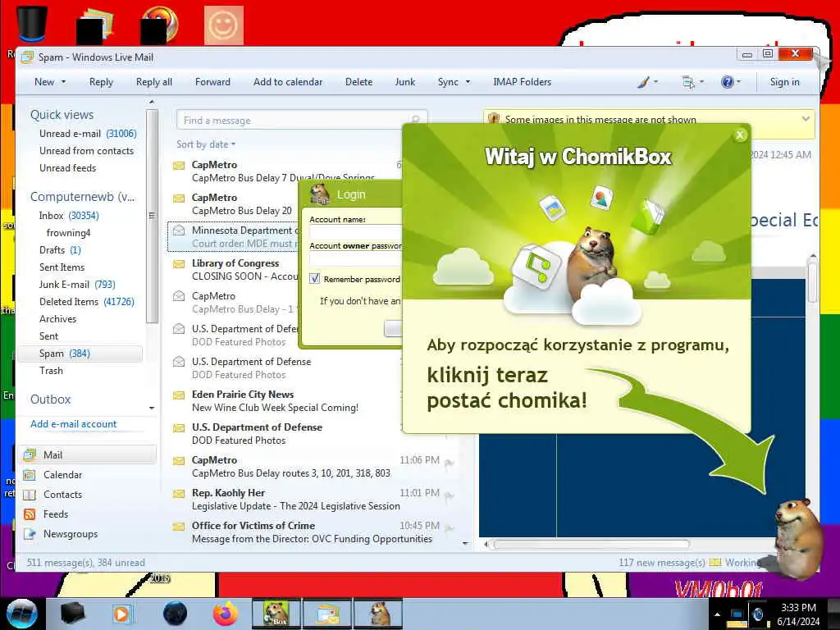The width and height of the screenshot is (840, 630).
Task: Click Sign in on the toolbar
Action: (785, 82)
